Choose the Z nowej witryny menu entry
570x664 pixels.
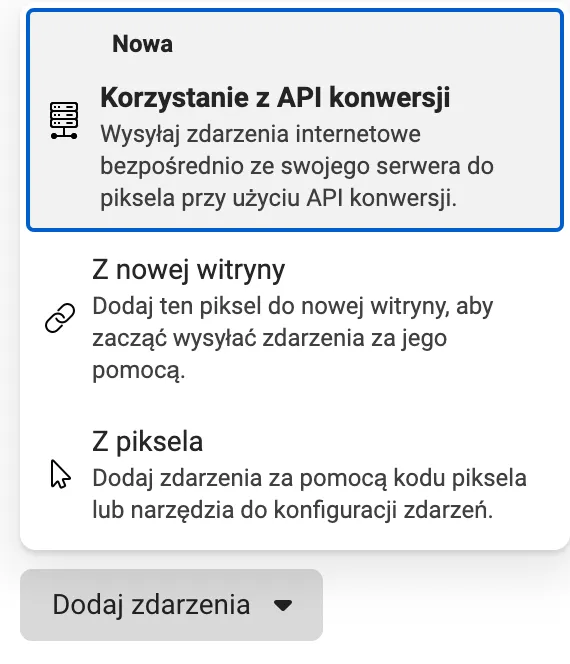coord(295,318)
